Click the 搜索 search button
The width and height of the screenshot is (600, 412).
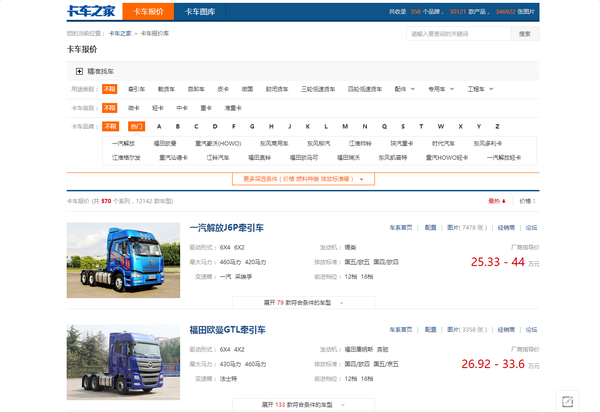pos(525,34)
